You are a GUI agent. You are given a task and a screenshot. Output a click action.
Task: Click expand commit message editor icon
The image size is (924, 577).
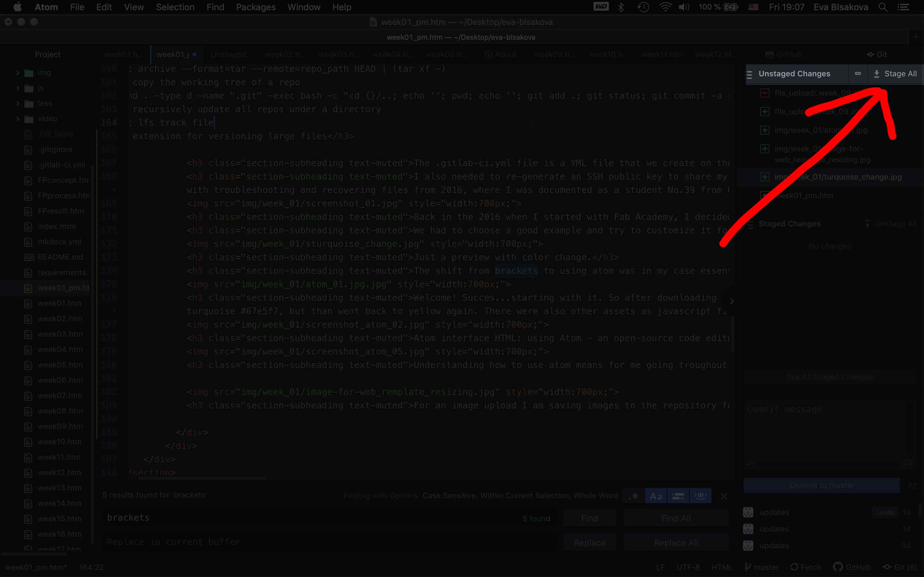[x=908, y=463]
